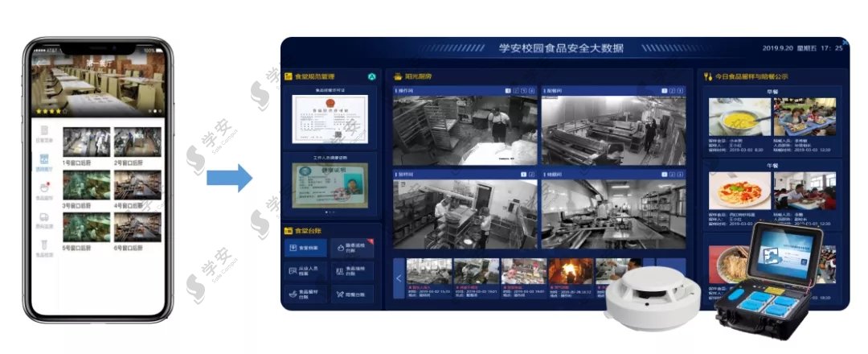Switch 操作间 feed to camera 4
The height and width of the screenshot is (354, 868).
(532, 90)
